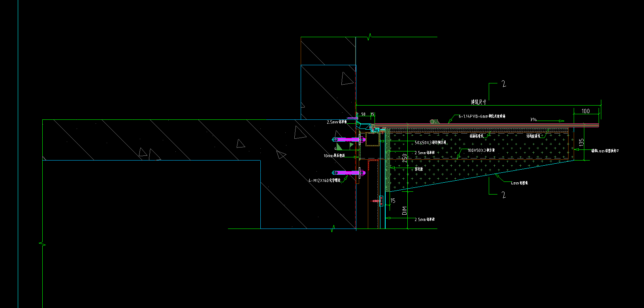Click the 50X50X3 galvanized steel tube label

pos(431,142)
